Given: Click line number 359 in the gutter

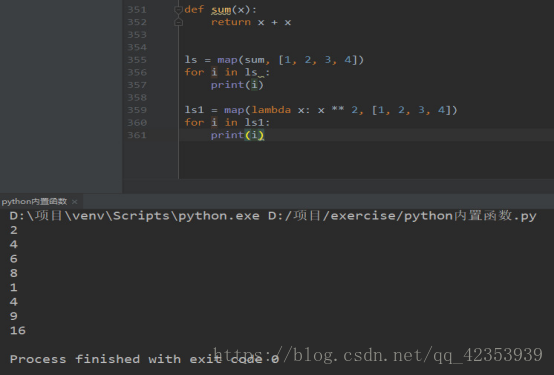Looking at the screenshot, I should point(137,110).
